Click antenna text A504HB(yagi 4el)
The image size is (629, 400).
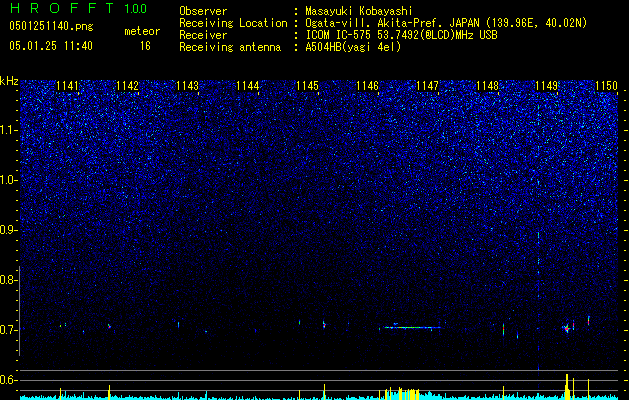pos(353,47)
